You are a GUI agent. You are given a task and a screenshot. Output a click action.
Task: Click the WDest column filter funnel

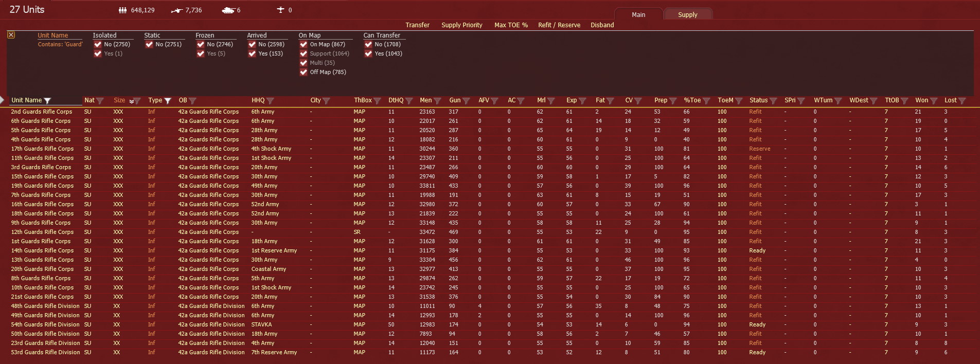coord(874,101)
